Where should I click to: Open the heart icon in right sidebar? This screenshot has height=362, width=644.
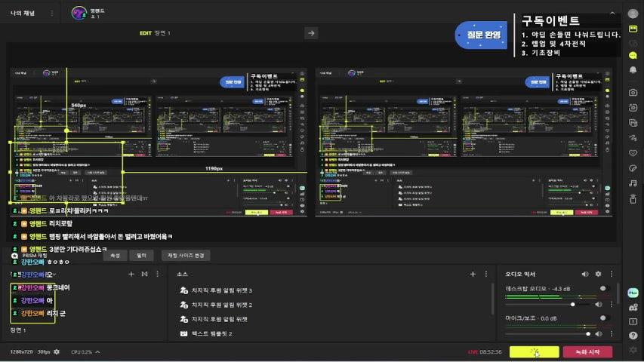tap(633, 152)
